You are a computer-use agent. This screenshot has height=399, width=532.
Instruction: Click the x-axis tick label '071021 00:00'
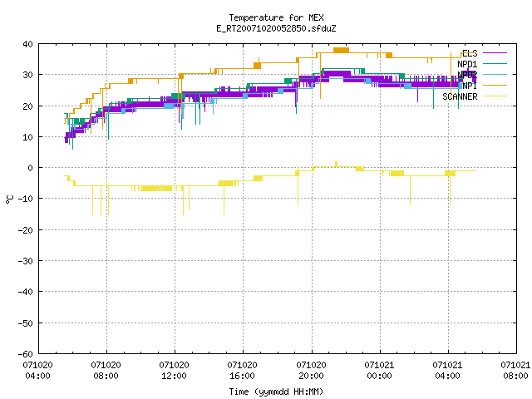[x=379, y=371]
